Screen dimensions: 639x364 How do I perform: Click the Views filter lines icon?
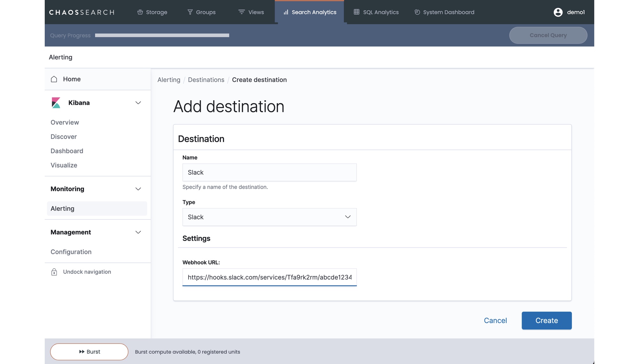coord(242,12)
